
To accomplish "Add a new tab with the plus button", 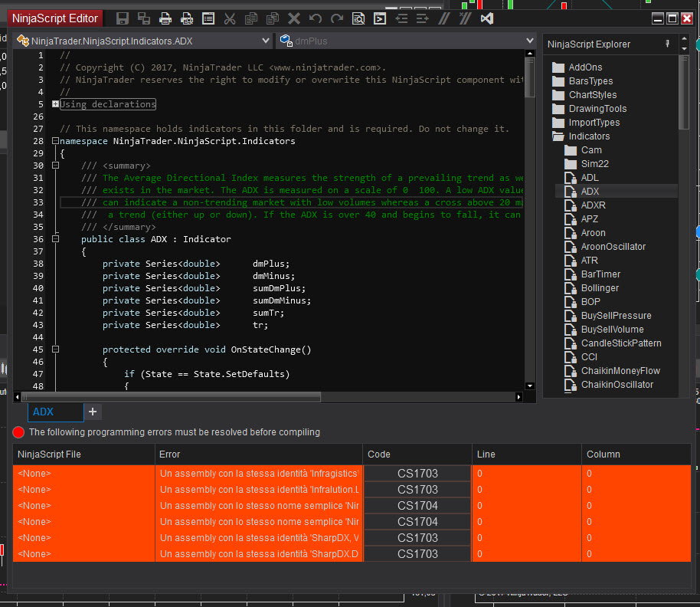I will 93,412.
